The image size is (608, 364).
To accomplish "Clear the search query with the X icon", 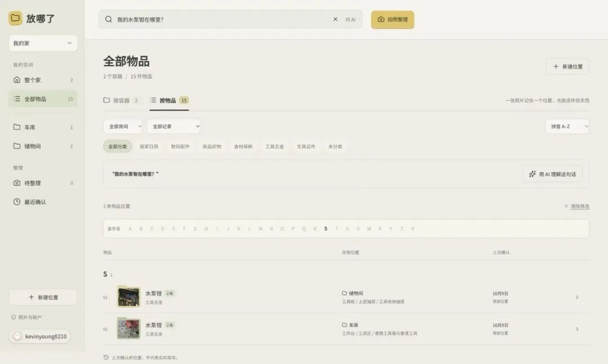I will click(x=336, y=19).
